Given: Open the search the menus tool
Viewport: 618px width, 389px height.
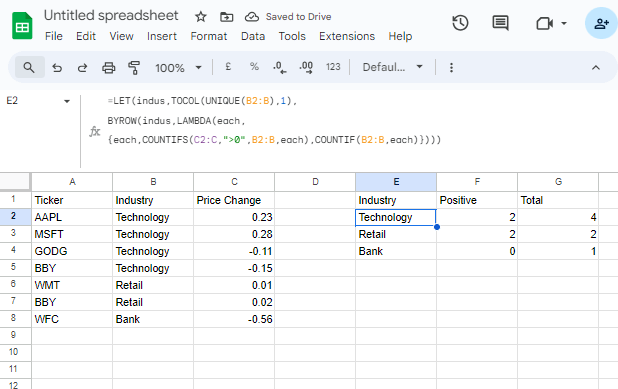Looking at the screenshot, I should (x=29, y=67).
